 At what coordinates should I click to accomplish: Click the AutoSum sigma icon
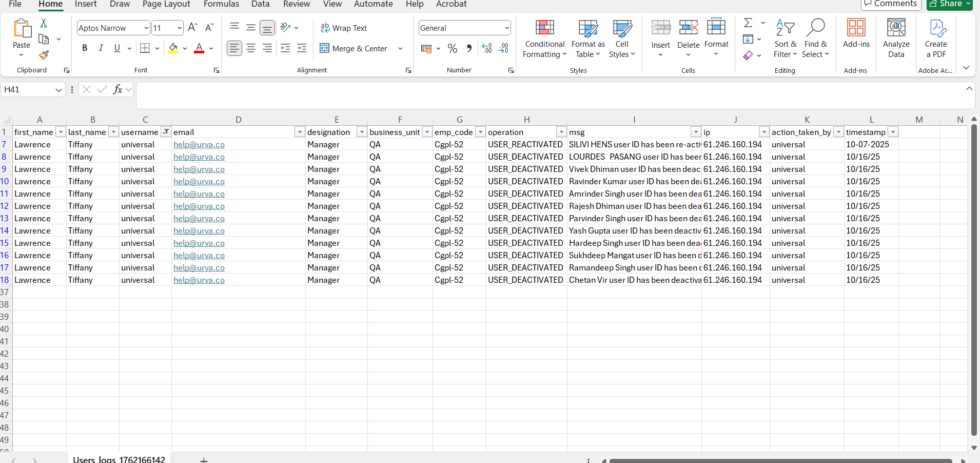tap(748, 23)
